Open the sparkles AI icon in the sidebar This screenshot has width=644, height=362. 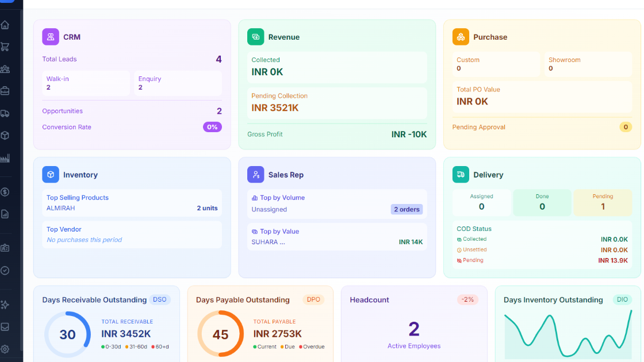[5, 305]
